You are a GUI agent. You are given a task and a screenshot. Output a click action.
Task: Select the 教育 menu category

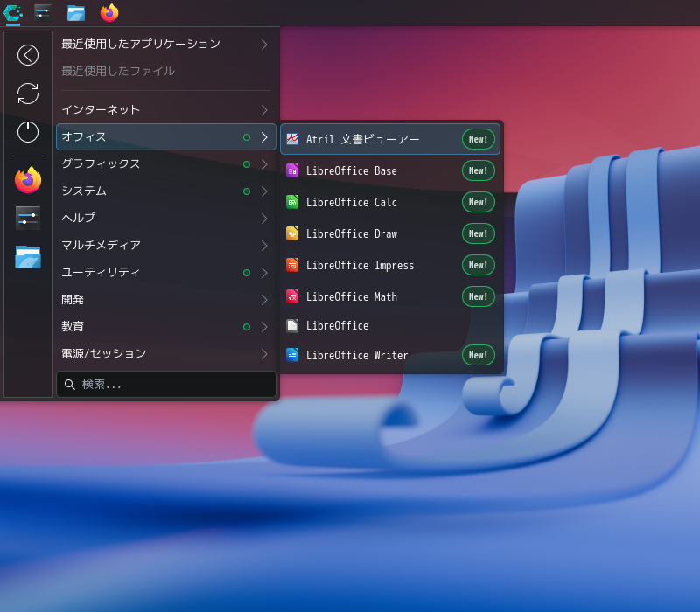pos(166,326)
